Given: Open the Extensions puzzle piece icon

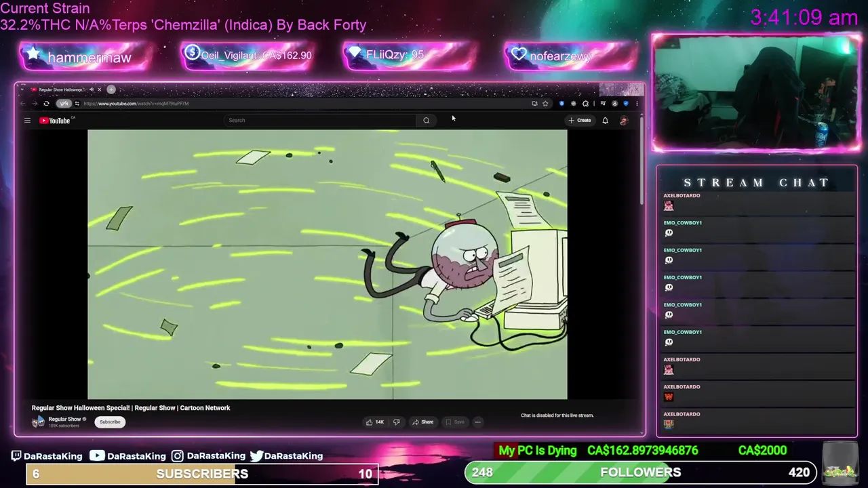Looking at the screenshot, I should (x=585, y=104).
